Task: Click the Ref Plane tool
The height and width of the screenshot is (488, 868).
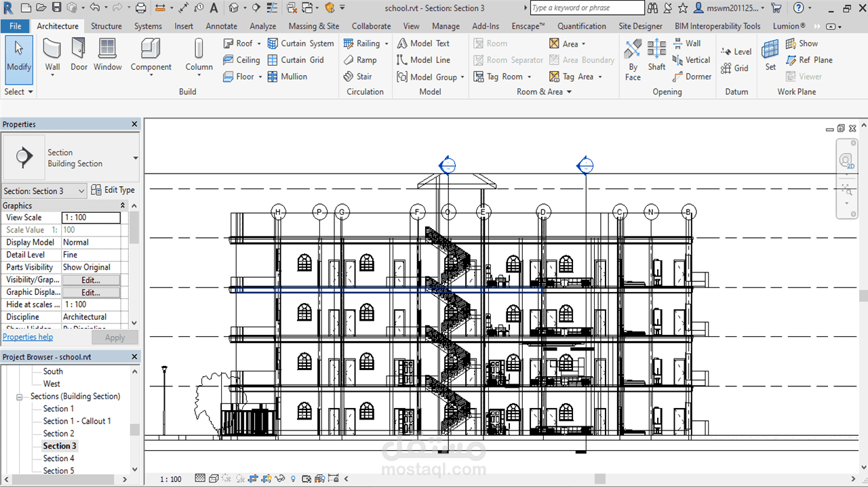Action: pyautogui.click(x=809, y=60)
